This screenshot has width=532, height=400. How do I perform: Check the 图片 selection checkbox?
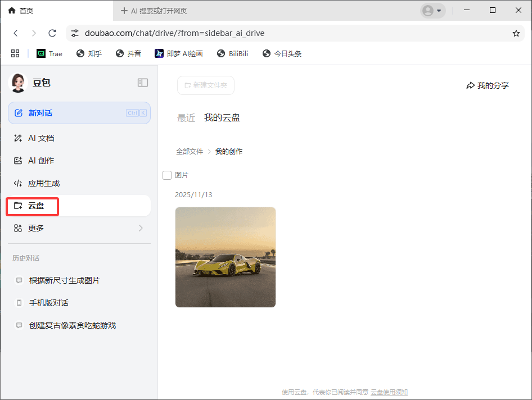point(167,175)
